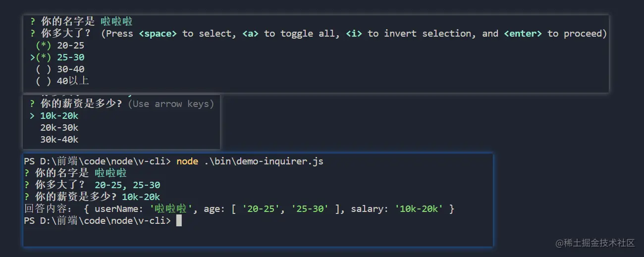Click the answered name 啦啦啦 in bottom terminal

111,173
